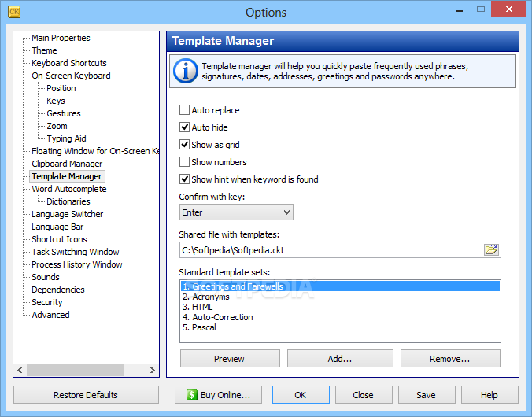Click the tree's right scroll arrow

(153, 370)
